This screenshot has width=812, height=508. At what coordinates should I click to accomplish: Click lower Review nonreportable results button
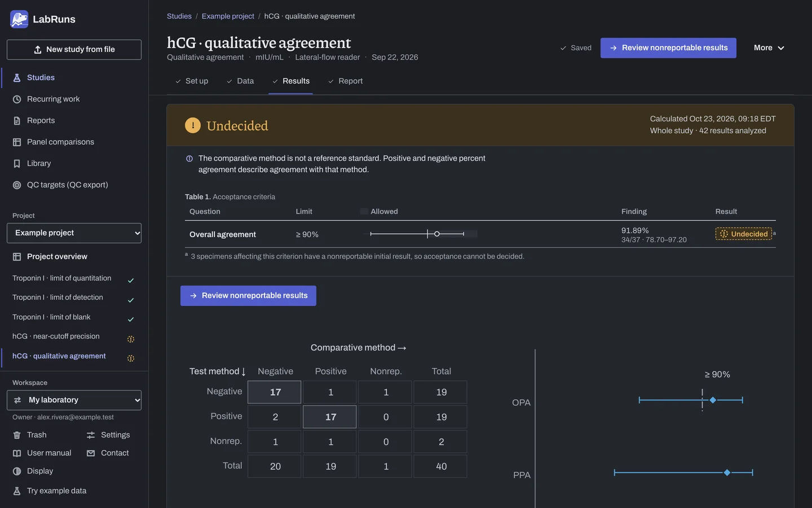click(248, 296)
